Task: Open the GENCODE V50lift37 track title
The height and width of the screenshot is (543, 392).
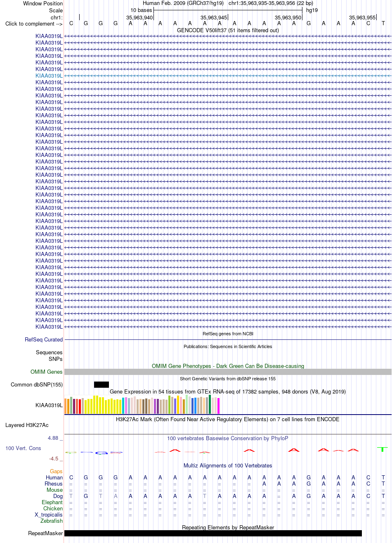Action: coord(228,30)
